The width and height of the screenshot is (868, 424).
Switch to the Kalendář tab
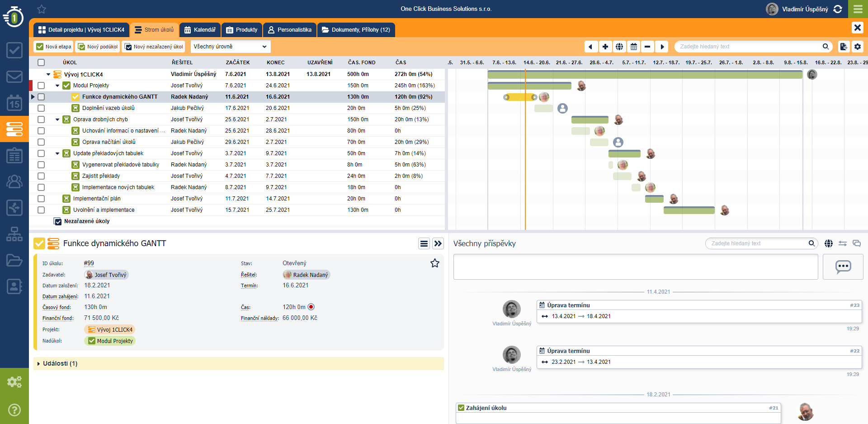click(200, 30)
